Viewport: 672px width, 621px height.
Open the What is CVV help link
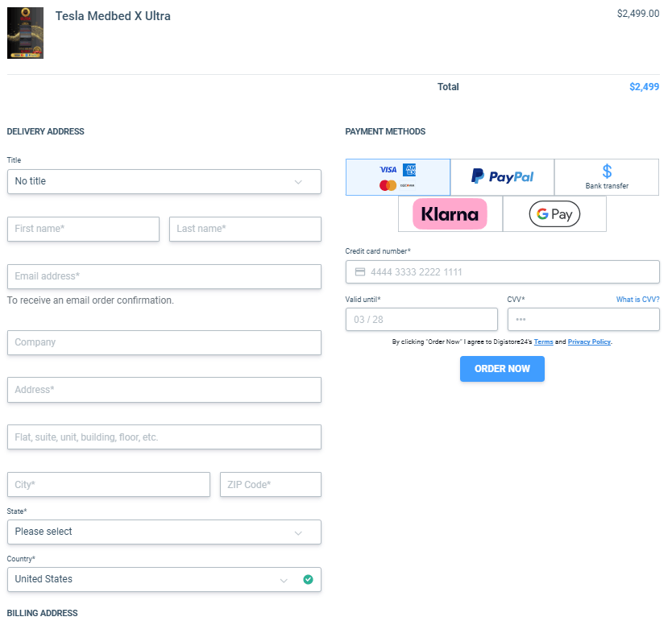point(637,299)
